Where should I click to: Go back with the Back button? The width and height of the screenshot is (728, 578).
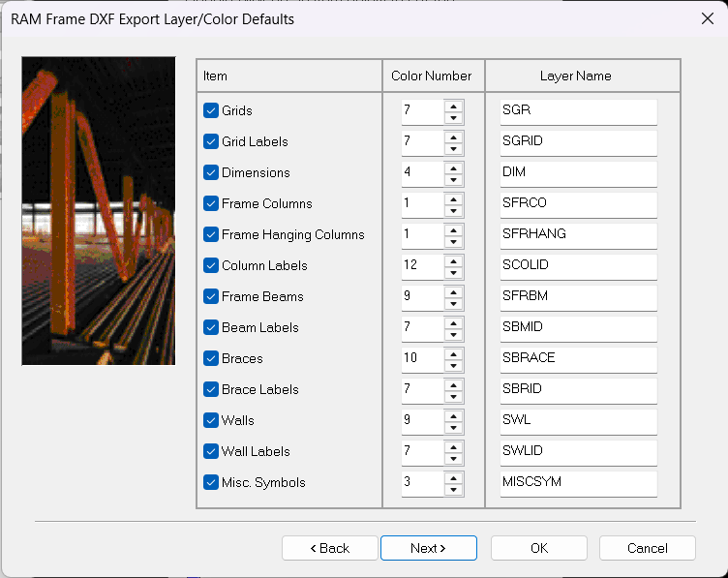point(329,548)
